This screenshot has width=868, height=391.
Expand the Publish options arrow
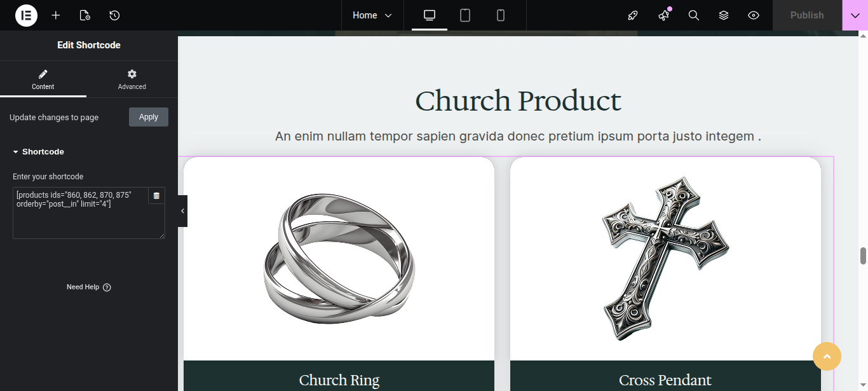tap(855, 15)
